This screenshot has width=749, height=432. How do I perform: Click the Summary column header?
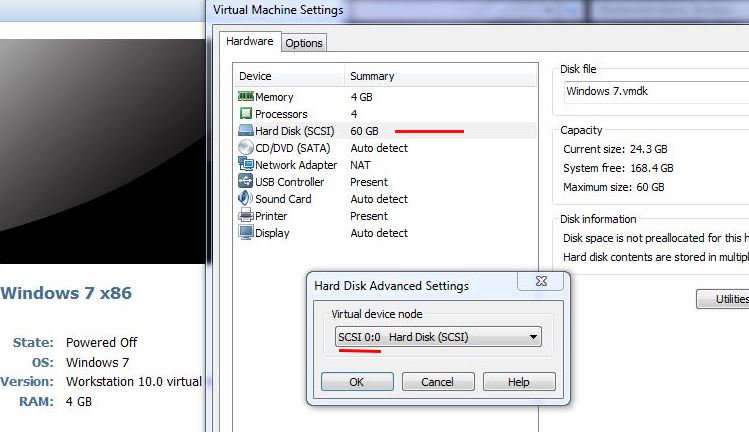[x=440, y=76]
